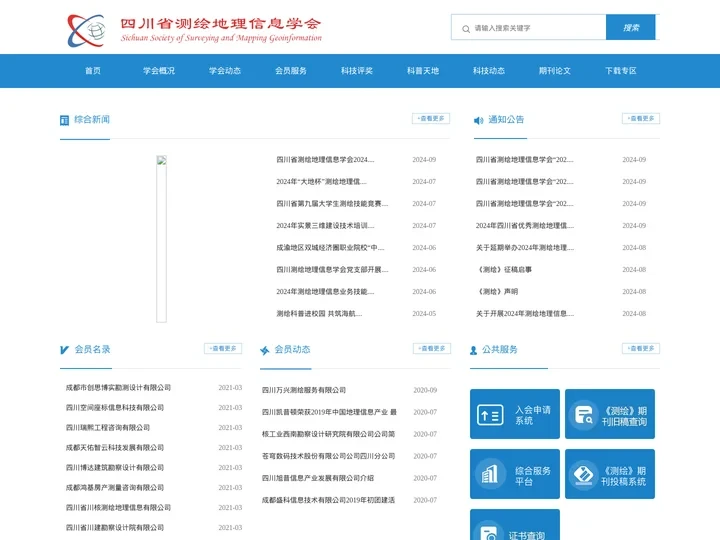Click the 四川省测绘地理信息学会 site title

tap(221, 23)
